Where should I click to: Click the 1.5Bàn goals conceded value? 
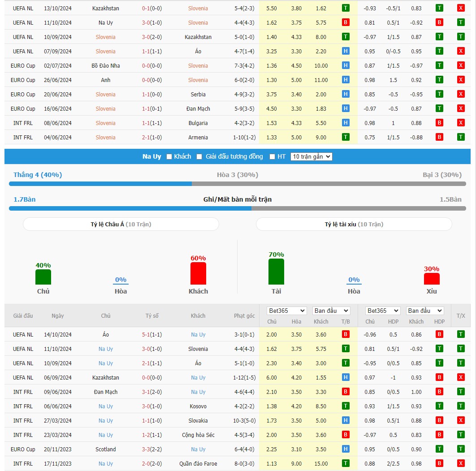pyautogui.click(x=450, y=199)
